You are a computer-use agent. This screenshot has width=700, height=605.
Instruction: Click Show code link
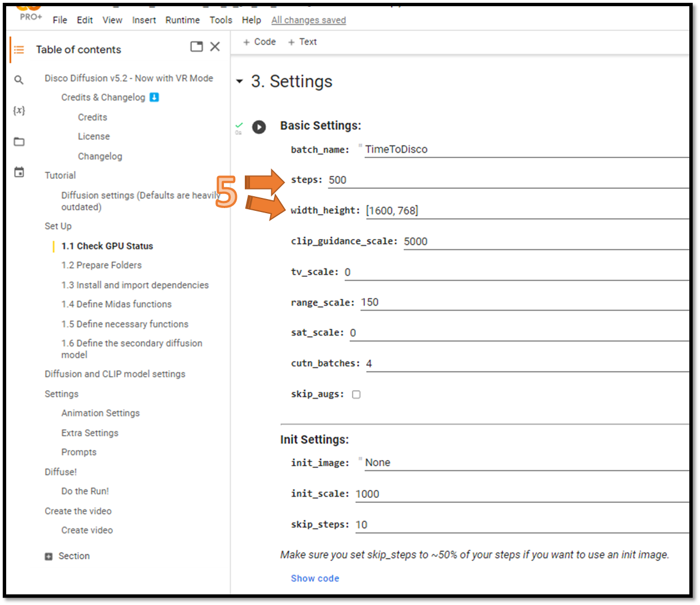tap(315, 578)
